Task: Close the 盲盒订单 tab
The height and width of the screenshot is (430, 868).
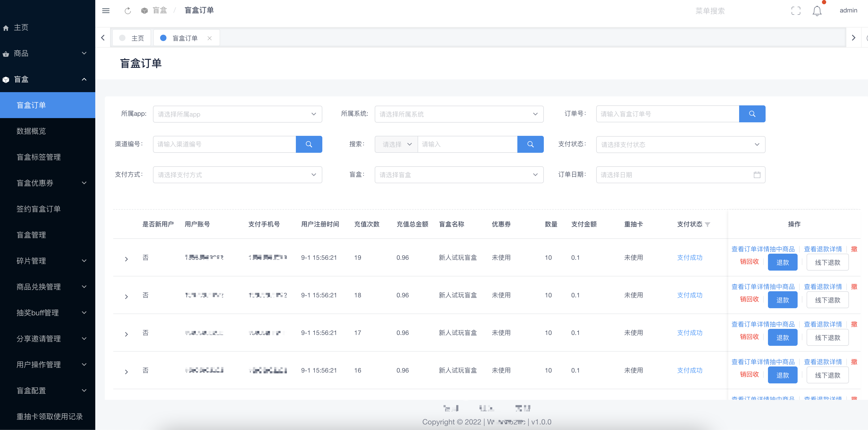Action: (x=210, y=38)
